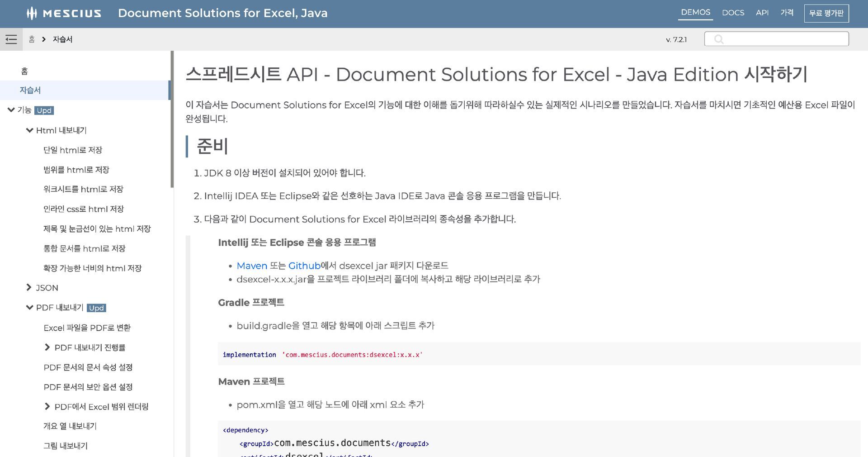Click the breadcrumb home link 홈
The width and height of the screenshot is (868, 457).
(x=32, y=39)
